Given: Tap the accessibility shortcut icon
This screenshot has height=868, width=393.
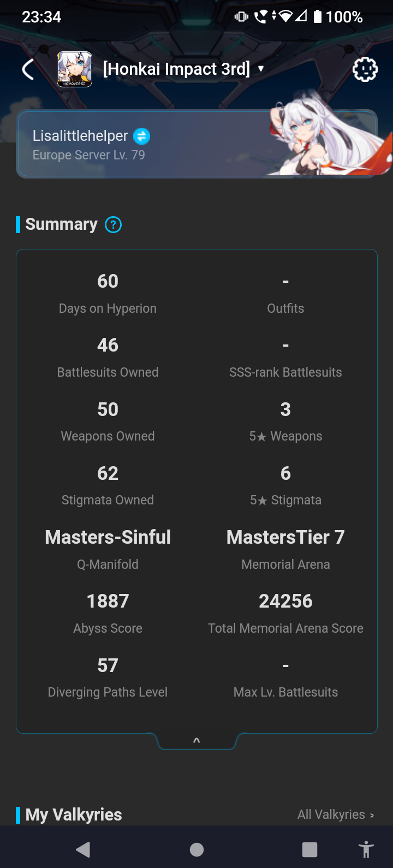Looking at the screenshot, I should (x=366, y=849).
